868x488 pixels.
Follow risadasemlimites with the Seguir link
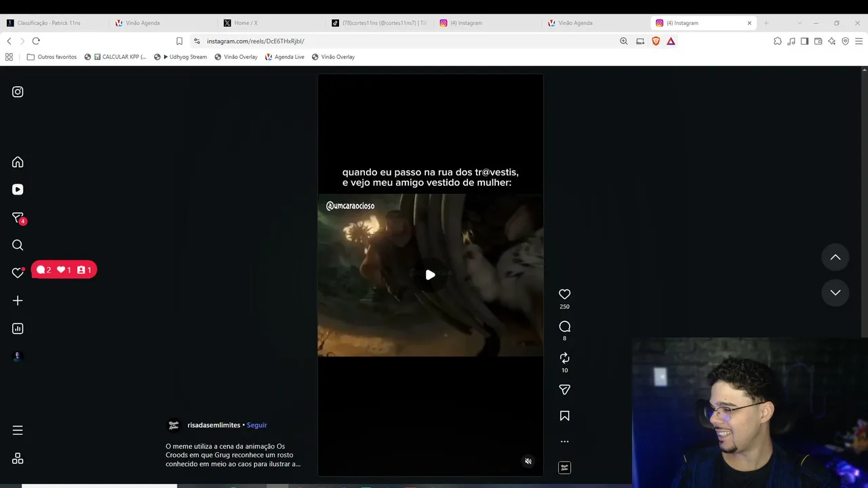coord(257,425)
